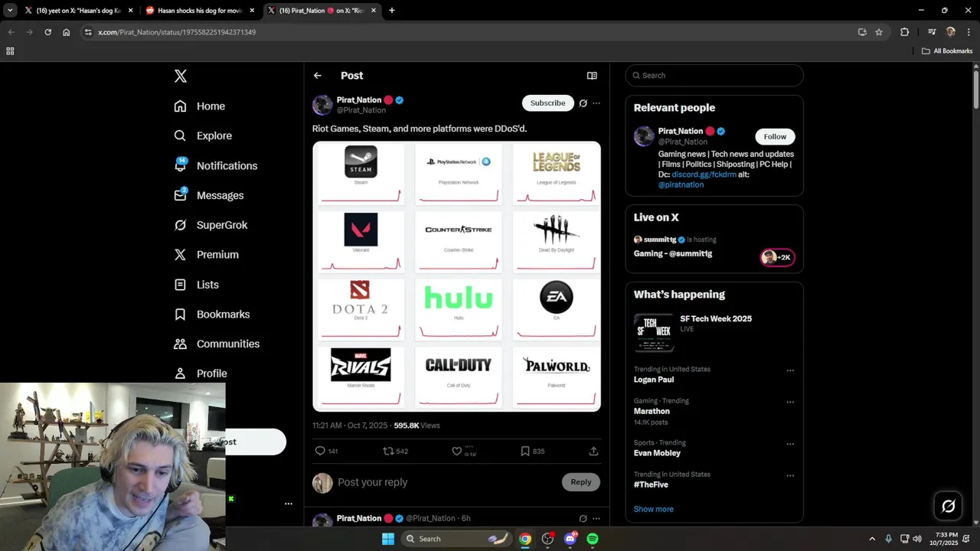Open Lists in the sidebar
Viewport: 980px width, 551px height.
click(x=197, y=285)
